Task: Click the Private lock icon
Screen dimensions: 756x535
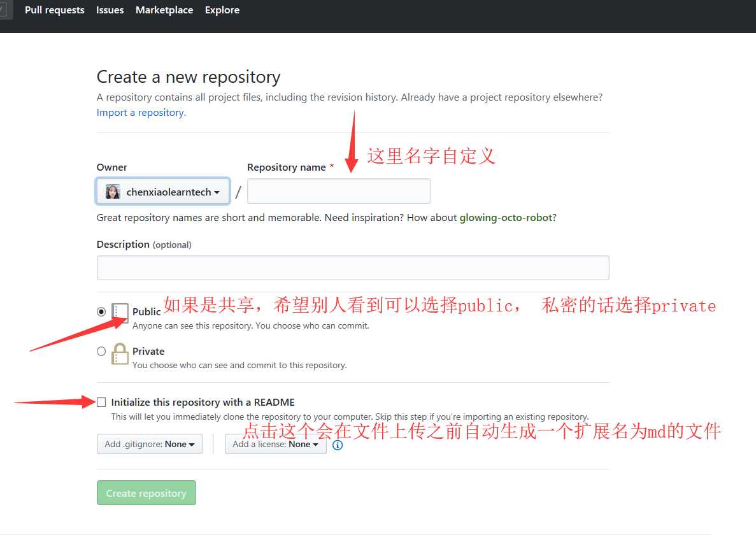Action: click(x=120, y=353)
